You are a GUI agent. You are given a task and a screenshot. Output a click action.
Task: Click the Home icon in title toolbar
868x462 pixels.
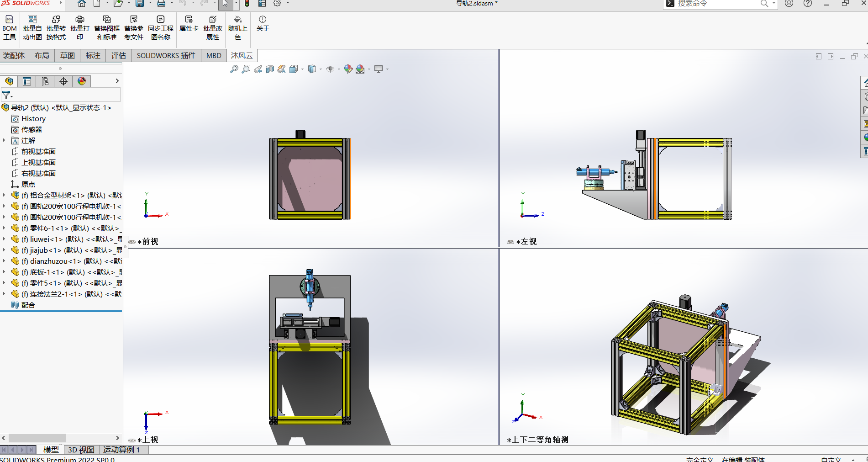click(x=81, y=4)
